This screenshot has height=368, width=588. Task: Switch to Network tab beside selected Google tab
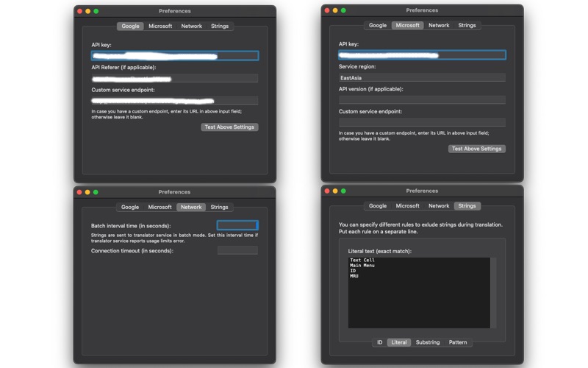[191, 26]
